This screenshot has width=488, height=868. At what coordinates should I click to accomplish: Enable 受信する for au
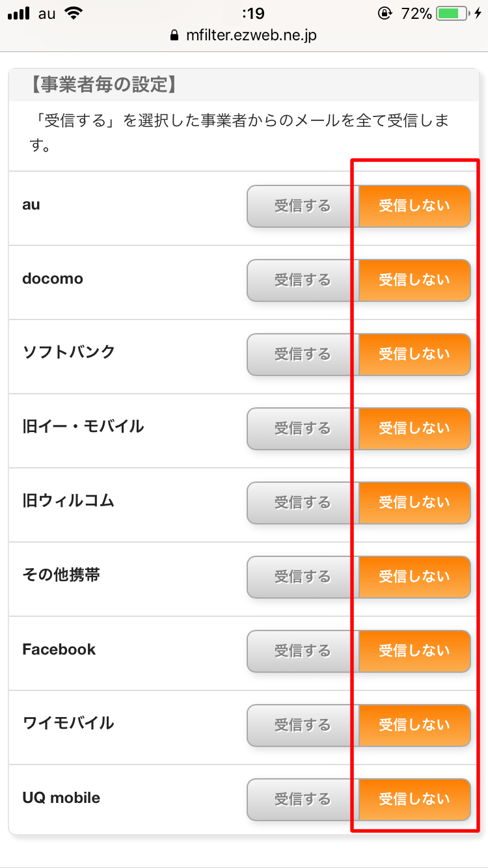(x=303, y=206)
